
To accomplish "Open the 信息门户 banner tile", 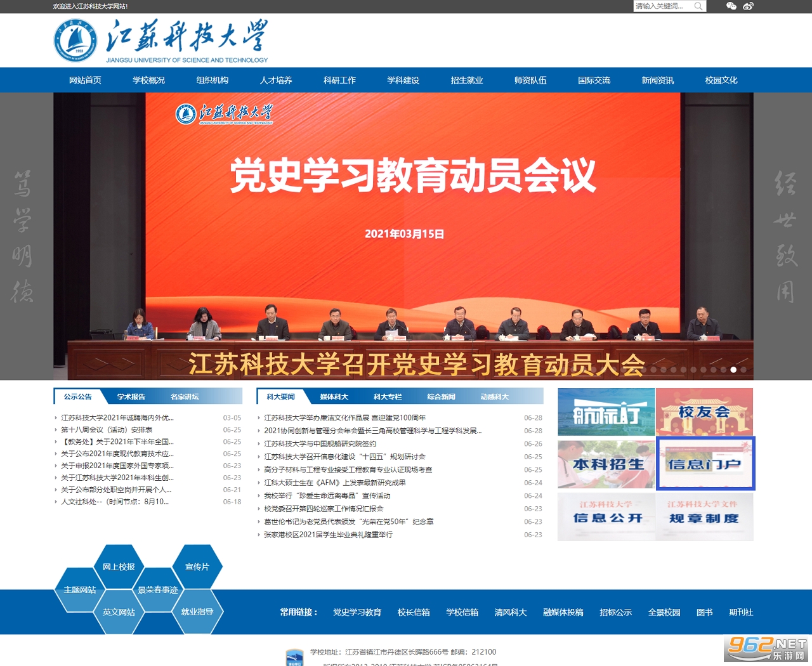I will click(705, 464).
